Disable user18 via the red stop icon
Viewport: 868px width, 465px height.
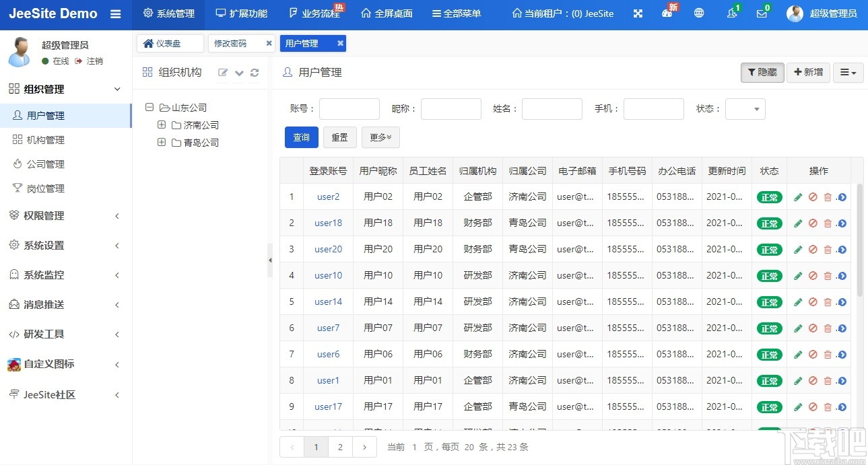(813, 223)
